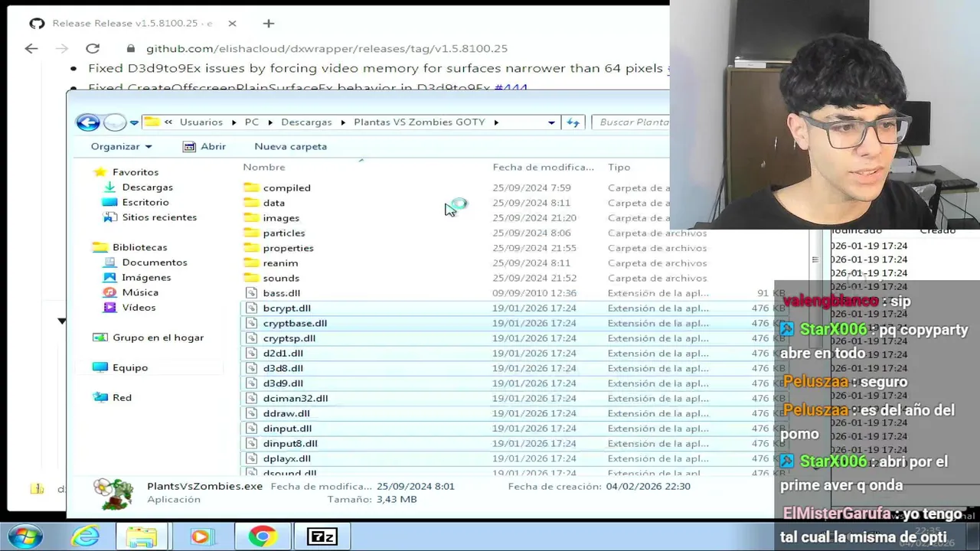
Task: Click the Buscar search field in Explorer
Action: (632, 122)
